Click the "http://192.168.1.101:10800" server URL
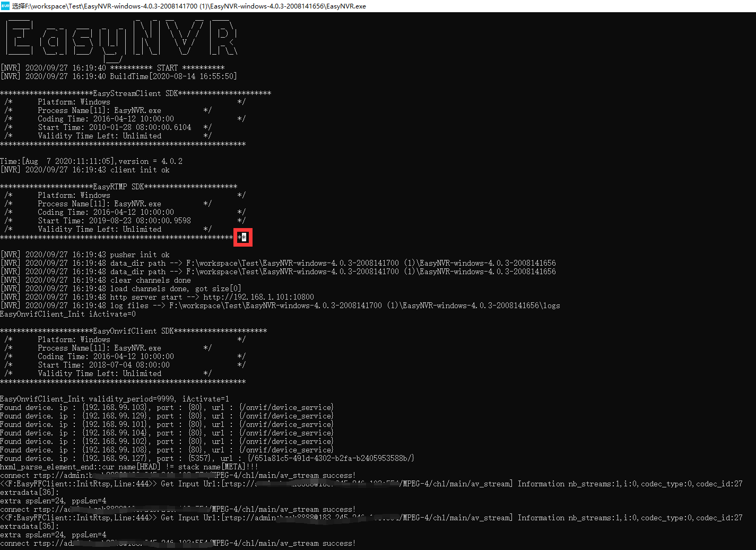The image size is (756, 550). pyautogui.click(x=258, y=297)
